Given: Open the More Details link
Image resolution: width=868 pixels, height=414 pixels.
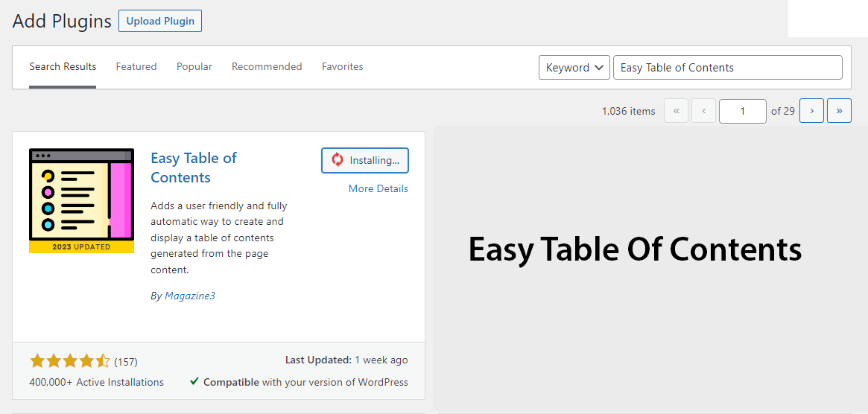Looking at the screenshot, I should [x=378, y=188].
